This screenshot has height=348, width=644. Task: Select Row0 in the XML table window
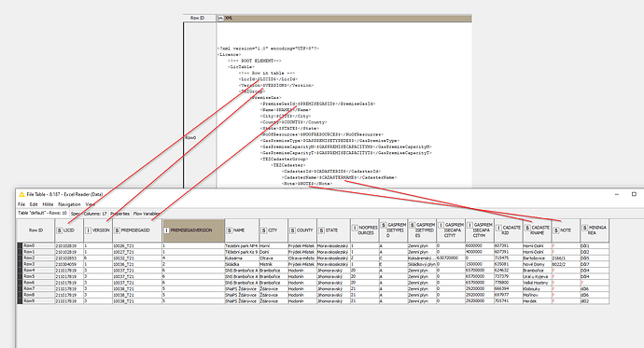pos(200,138)
